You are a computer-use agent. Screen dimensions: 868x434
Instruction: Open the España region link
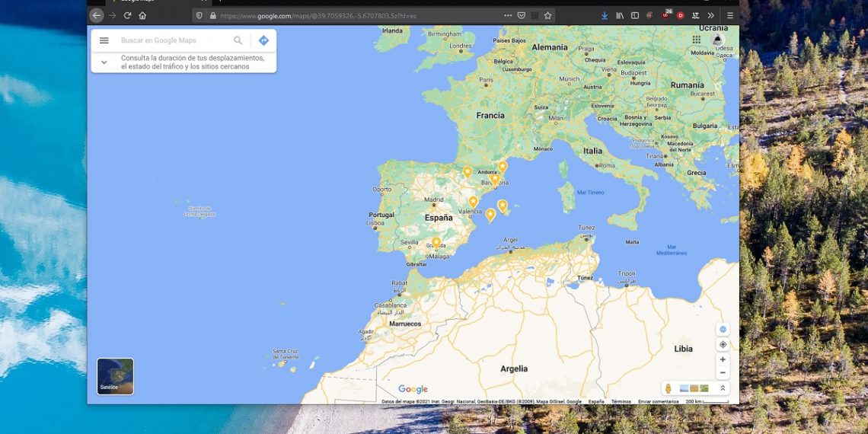(596, 401)
